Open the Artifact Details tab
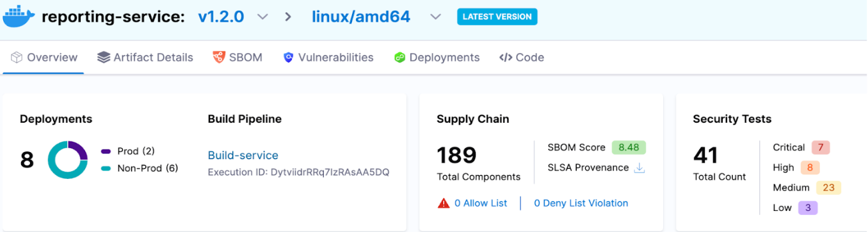 [x=145, y=58]
